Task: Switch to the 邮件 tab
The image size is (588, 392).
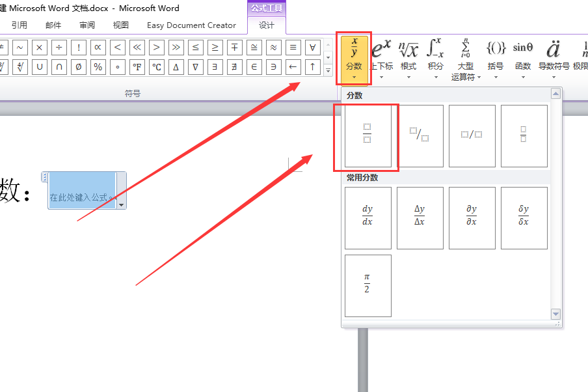Action: pos(53,25)
